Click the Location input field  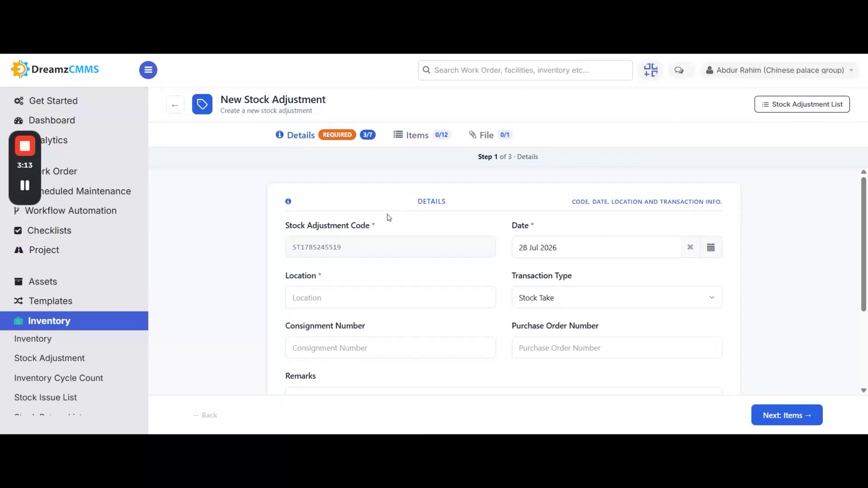[391, 297]
